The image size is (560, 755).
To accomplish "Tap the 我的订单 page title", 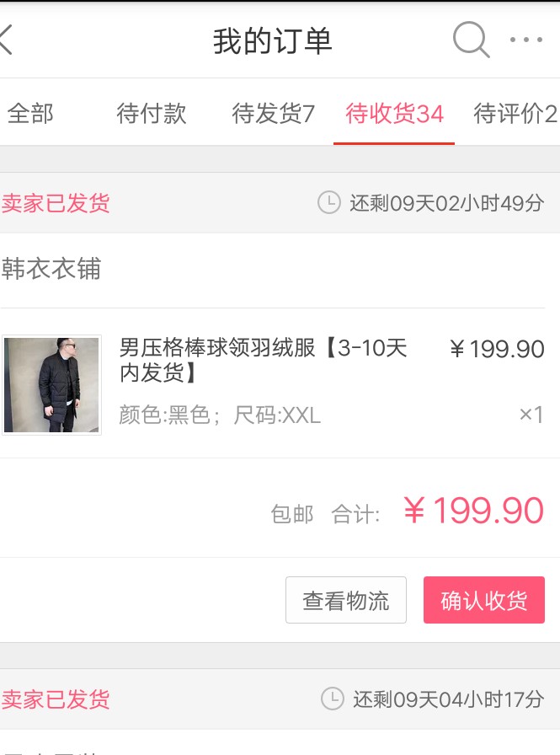I will pos(272,40).
